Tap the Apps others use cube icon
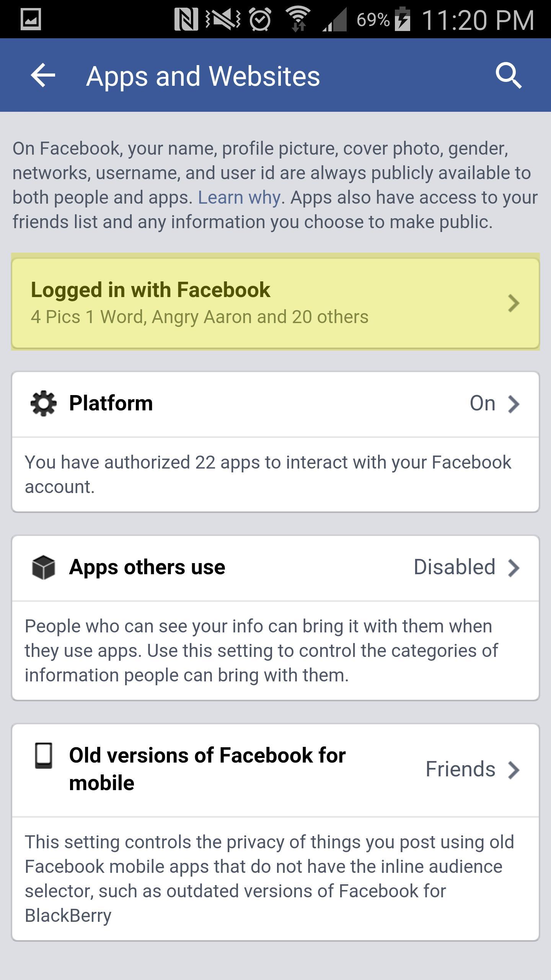This screenshot has height=980, width=551. pos(43,567)
